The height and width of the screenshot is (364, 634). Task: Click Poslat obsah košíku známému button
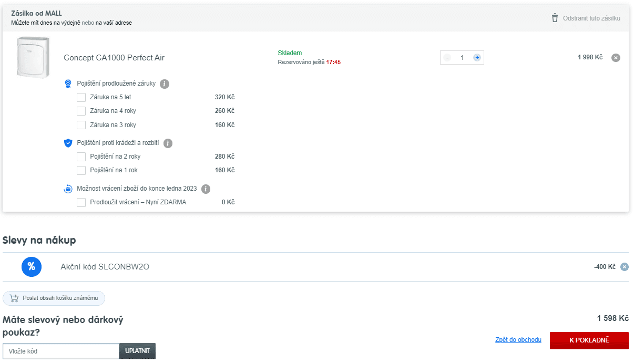click(x=54, y=298)
